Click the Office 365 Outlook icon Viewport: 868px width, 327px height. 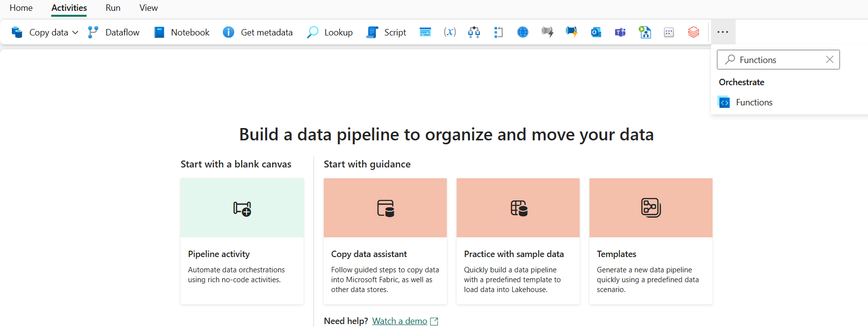(596, 33)
